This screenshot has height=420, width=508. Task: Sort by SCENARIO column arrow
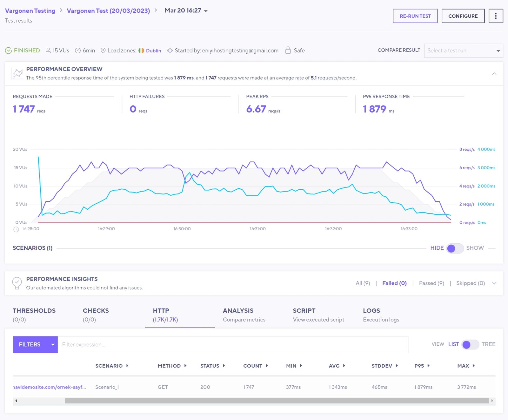pos(127,366)
